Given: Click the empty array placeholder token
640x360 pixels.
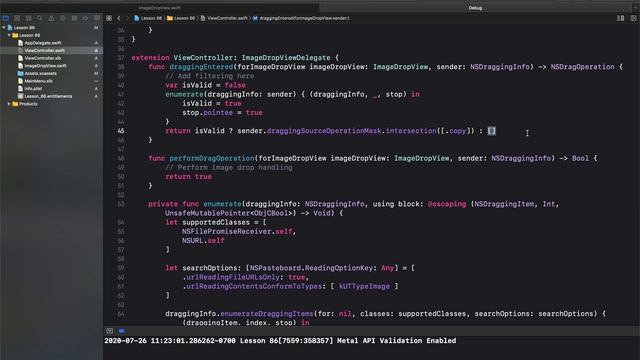Looking at the screenshot, I should coord(491,131).
